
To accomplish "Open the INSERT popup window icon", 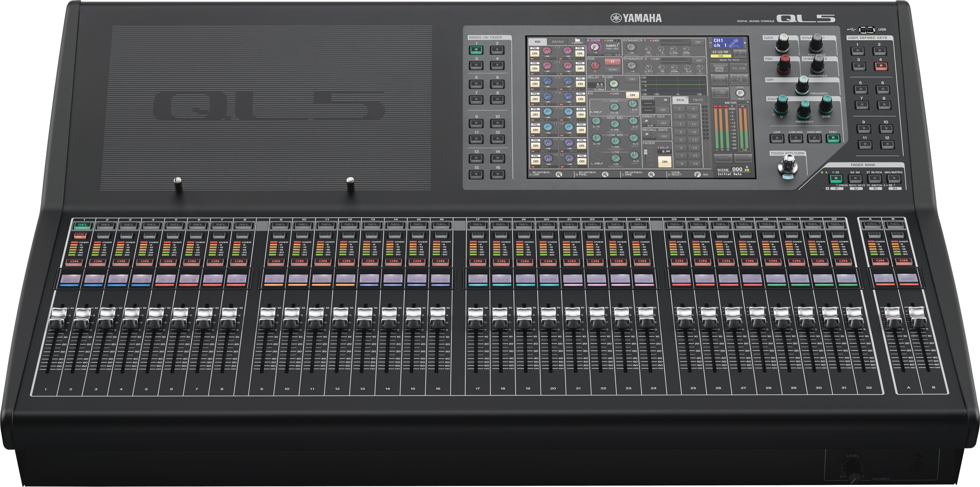I will [665, 100].
